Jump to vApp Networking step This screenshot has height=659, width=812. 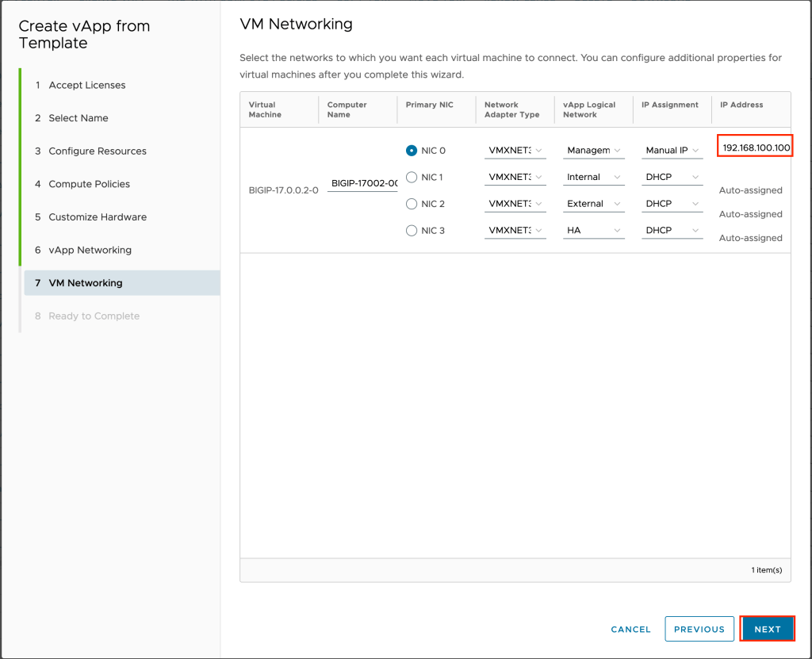point(90,250)
